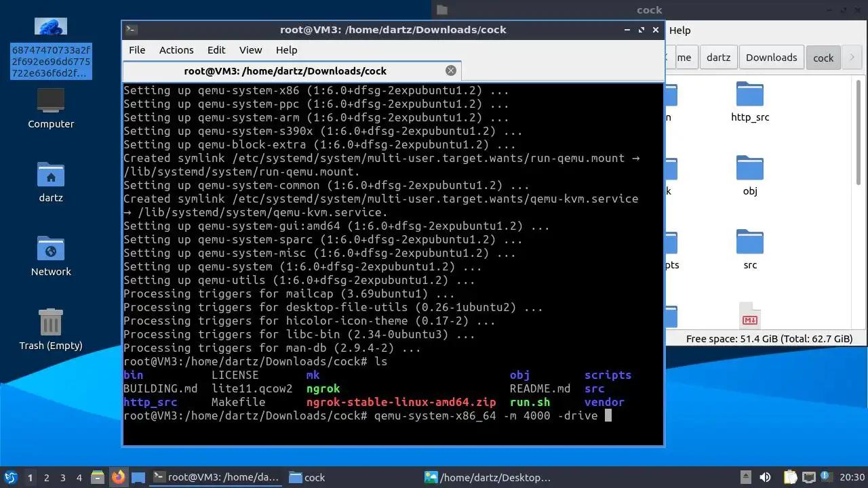This screenshot has width=868, height=488.
Task: Select the obj folder in file manager
Action: [750, 176]
